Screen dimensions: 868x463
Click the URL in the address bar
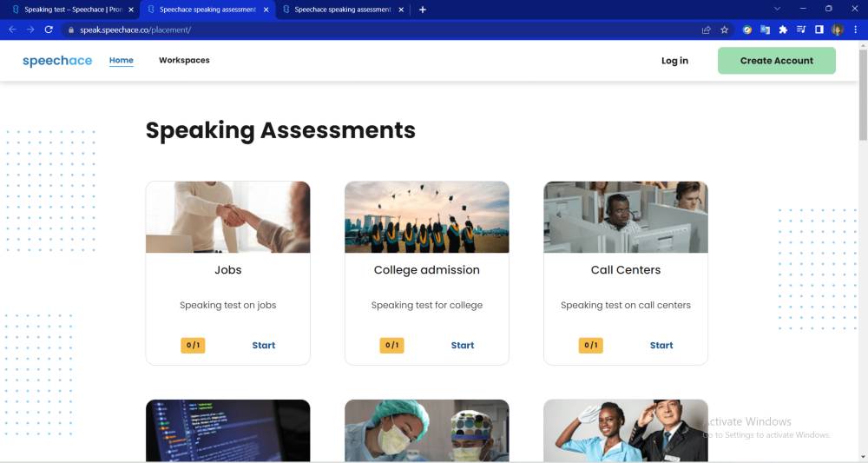135,30
